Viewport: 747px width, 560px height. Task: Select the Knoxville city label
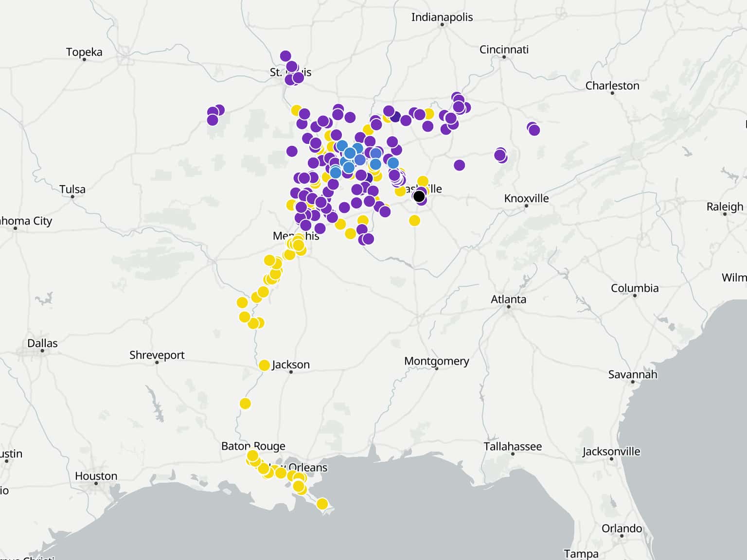coord(526,198)
